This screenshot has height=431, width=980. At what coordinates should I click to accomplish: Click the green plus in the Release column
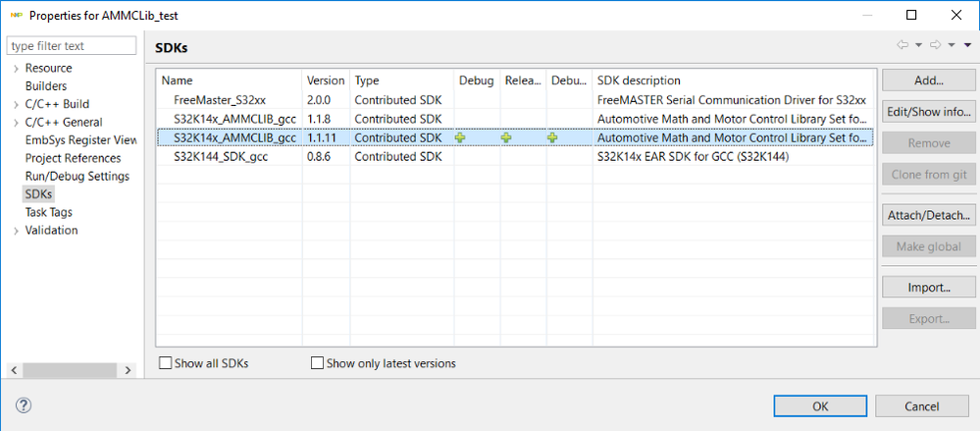[x=506, y=138]
